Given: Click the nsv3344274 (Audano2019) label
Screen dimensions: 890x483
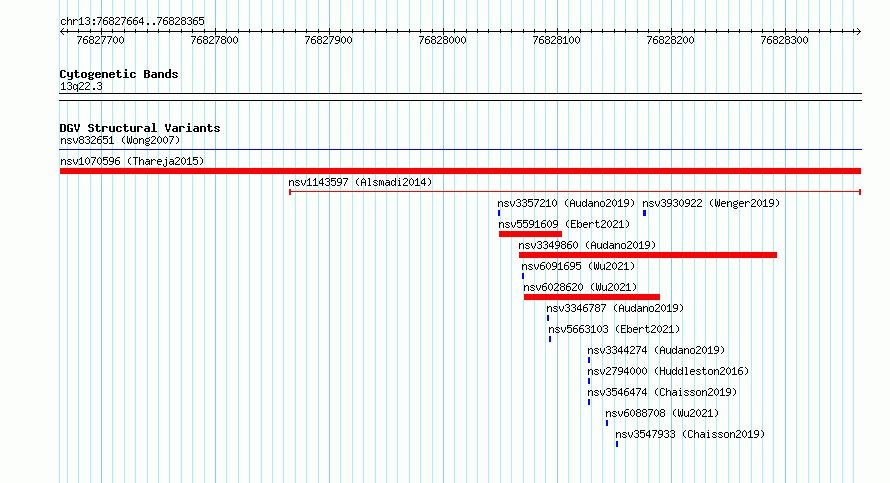Looking at the screenshot, I should [x=656, y=350].
